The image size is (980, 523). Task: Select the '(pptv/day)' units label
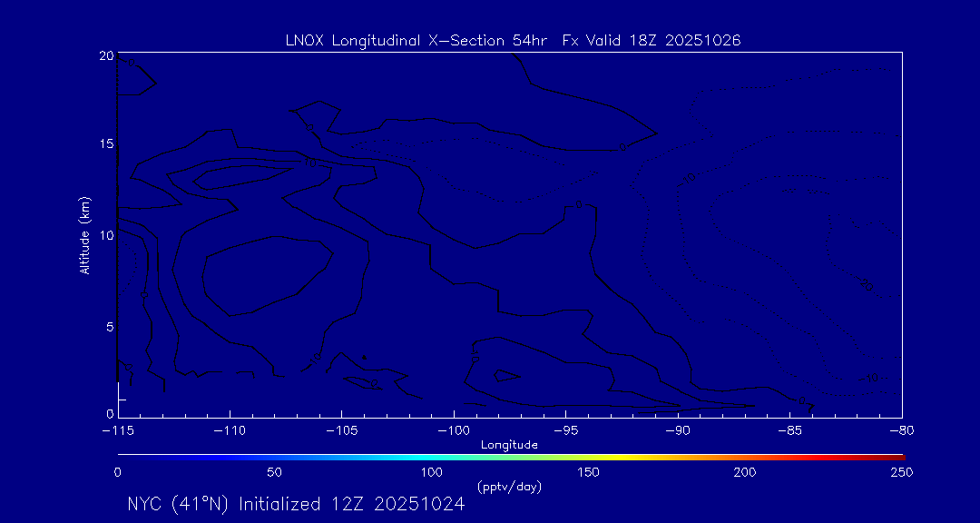point(509,488)
